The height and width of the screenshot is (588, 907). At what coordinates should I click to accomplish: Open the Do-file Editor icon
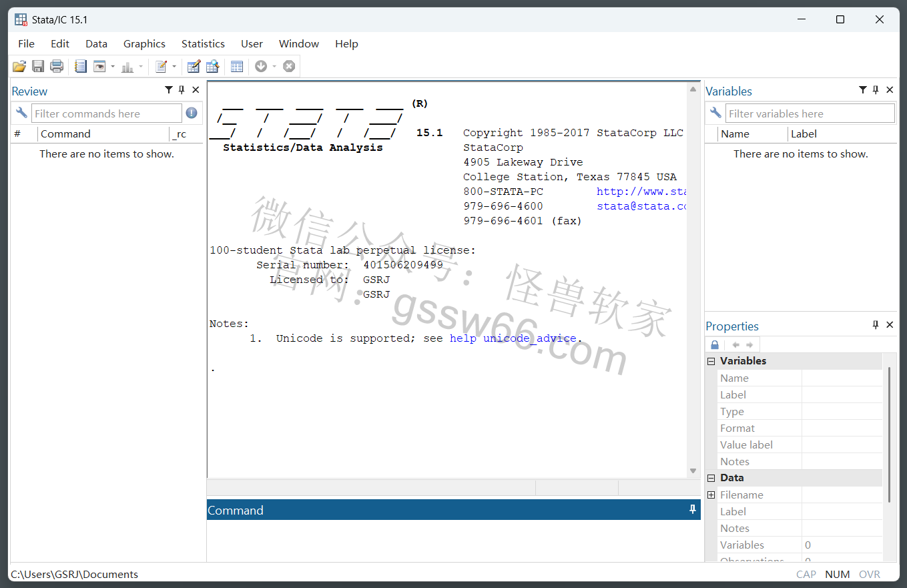coord(161,66)
